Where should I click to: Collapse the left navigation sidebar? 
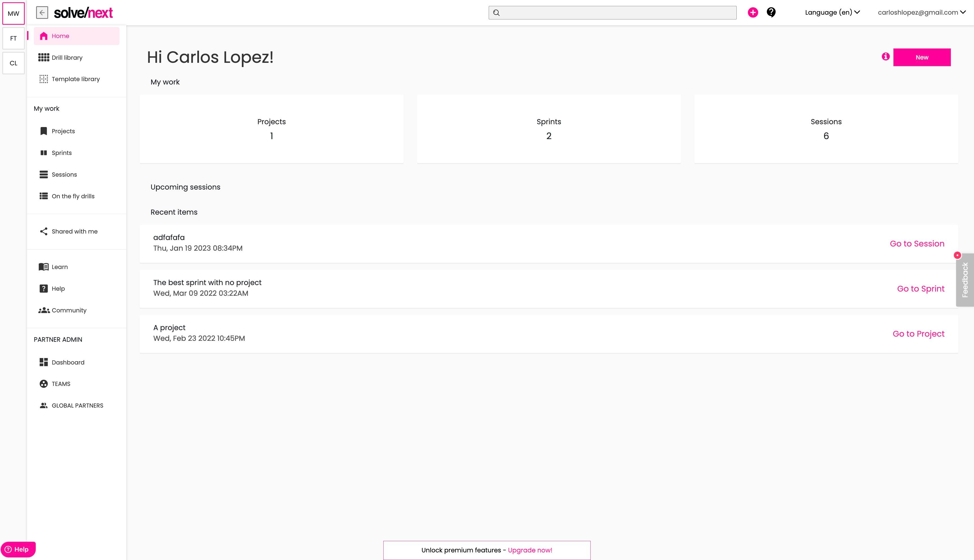[x=42, y=12]
